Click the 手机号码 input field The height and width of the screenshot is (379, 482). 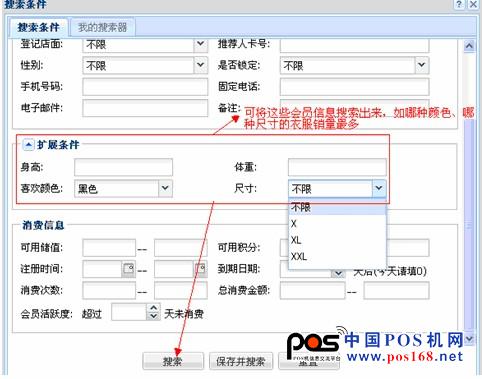pyautogui.click(x=145, y=87)
